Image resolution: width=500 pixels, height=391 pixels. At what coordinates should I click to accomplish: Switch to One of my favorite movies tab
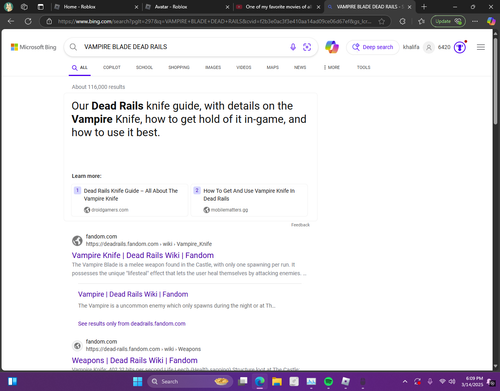pos(278,7)
